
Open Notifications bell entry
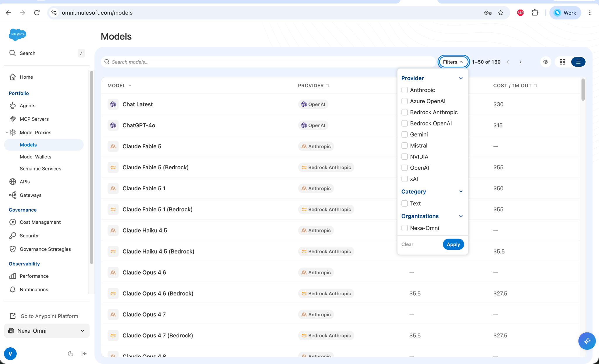(x=13, y=289)
